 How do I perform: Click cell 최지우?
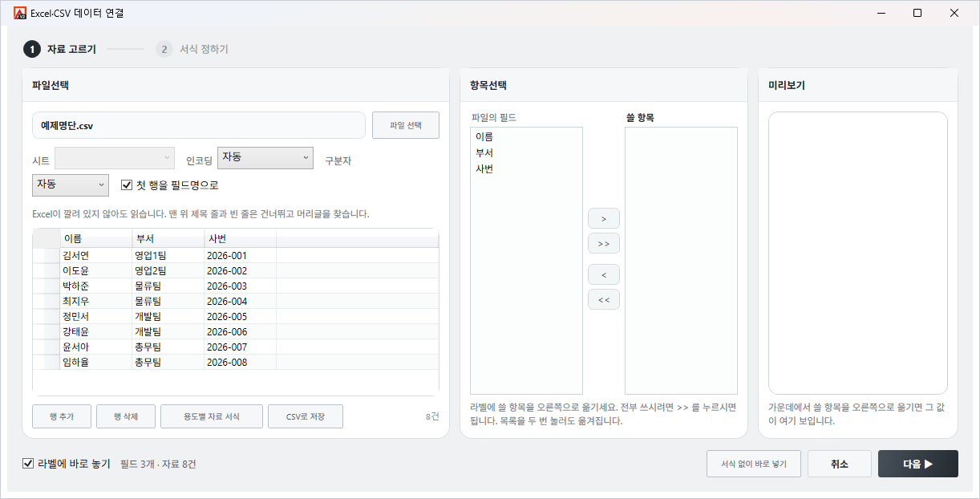click(96, 301)
